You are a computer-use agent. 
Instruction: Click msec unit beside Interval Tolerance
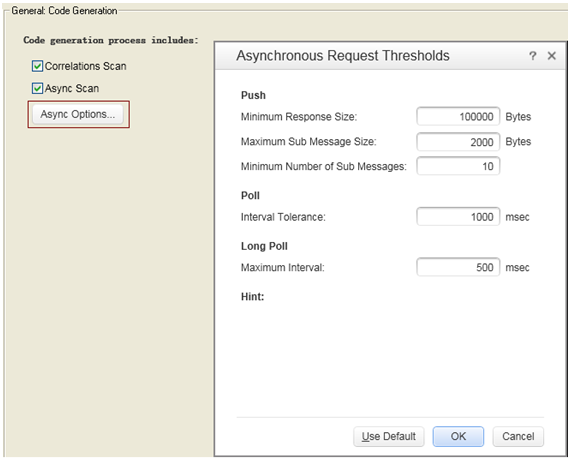click(517, 217)
